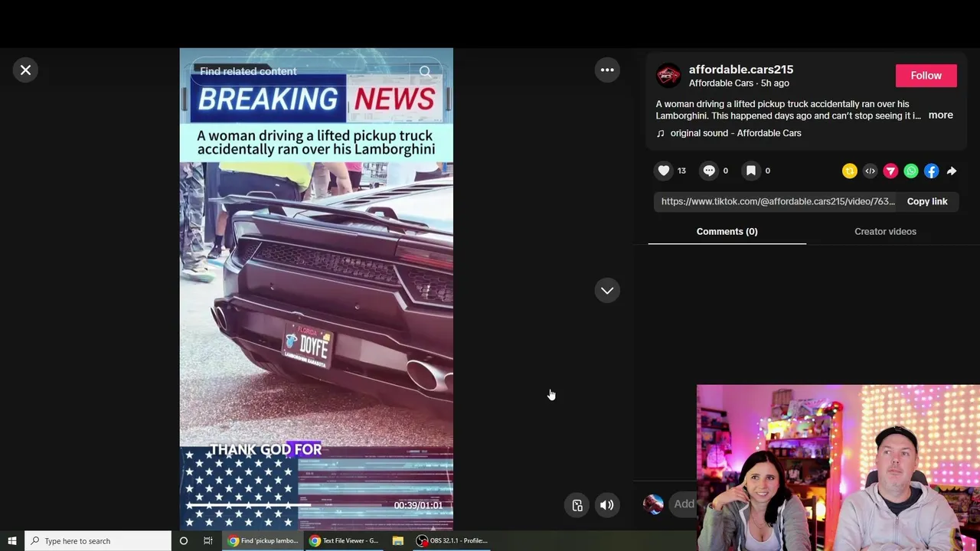Image resolution: width=980 pixels, height=551 pixels.
Task: Switch to Comments (0) tab
Action: click(x=727, y=231)
